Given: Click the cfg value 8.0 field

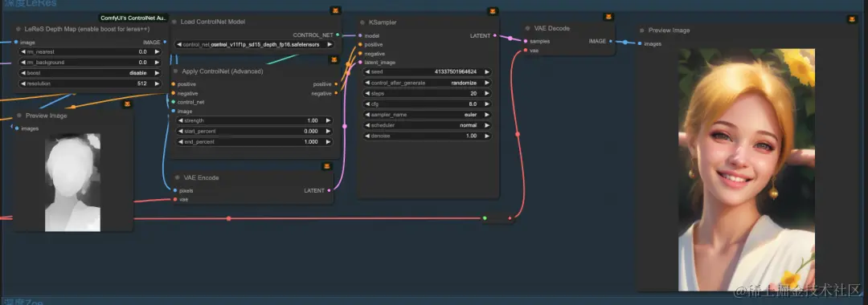Looking at the screenshot, I should point(428,104).
